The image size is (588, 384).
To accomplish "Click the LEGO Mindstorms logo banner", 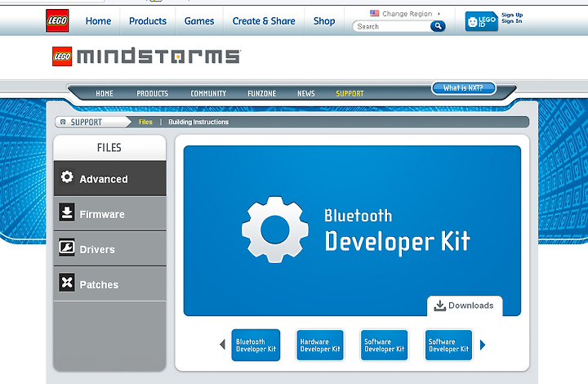I will [146, 56].
